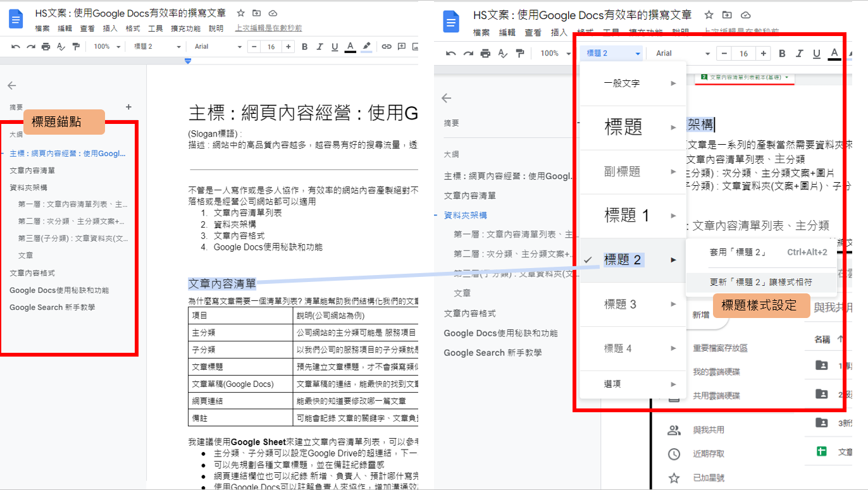The height and width of the screenshot is (490, 868).
Task: Toggle Underline in right screenshot toolbar
Action: (817, 54)
